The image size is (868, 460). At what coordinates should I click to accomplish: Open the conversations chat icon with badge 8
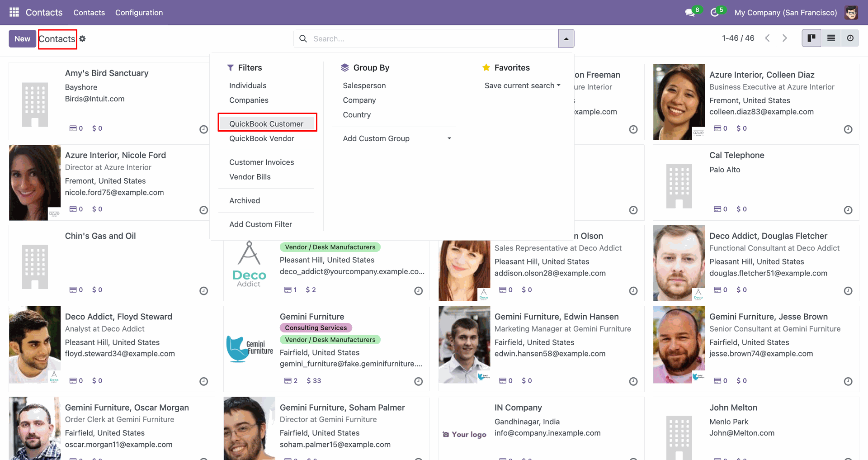point(690,12)
